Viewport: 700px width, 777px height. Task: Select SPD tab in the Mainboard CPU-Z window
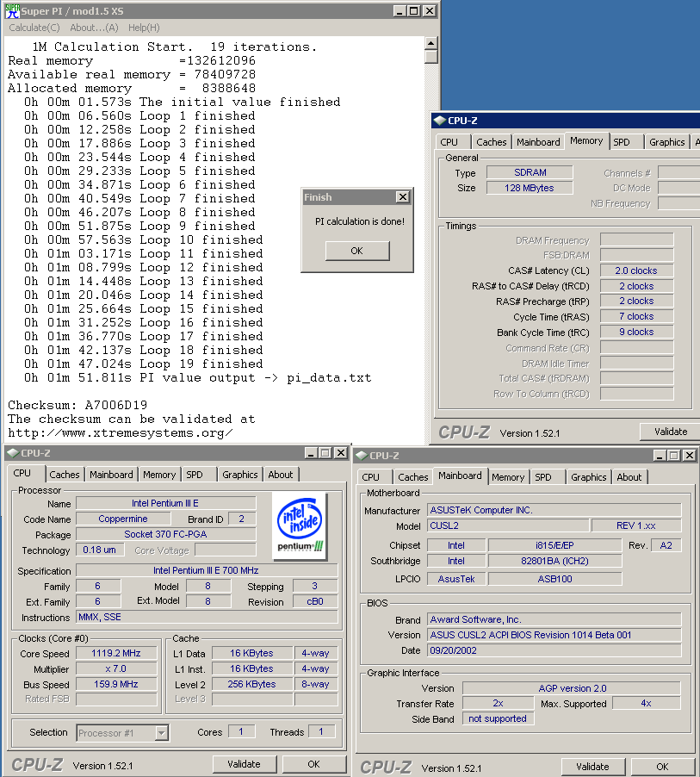pos(542,477)
